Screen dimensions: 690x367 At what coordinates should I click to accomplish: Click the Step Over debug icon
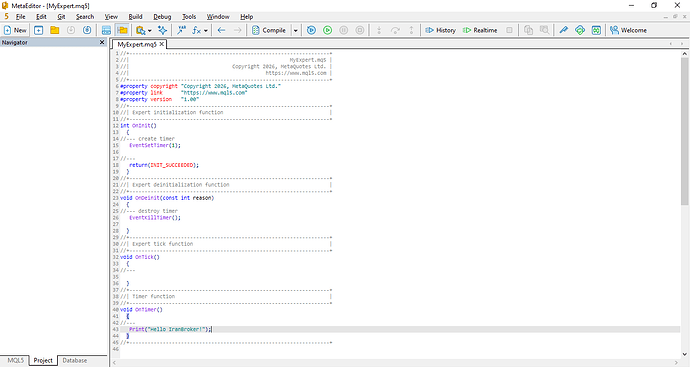pos(395,30)
